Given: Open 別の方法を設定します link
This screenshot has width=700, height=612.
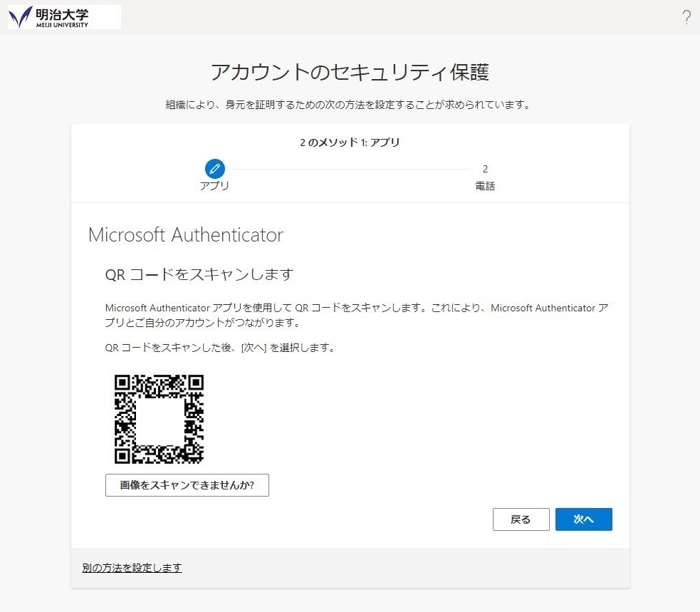Looking at the screenshot, I should click(132, 568).
